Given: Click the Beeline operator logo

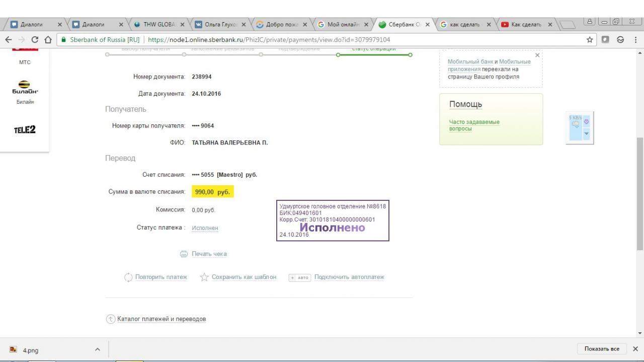Looking at the screenshot, I should coord(25,87).
